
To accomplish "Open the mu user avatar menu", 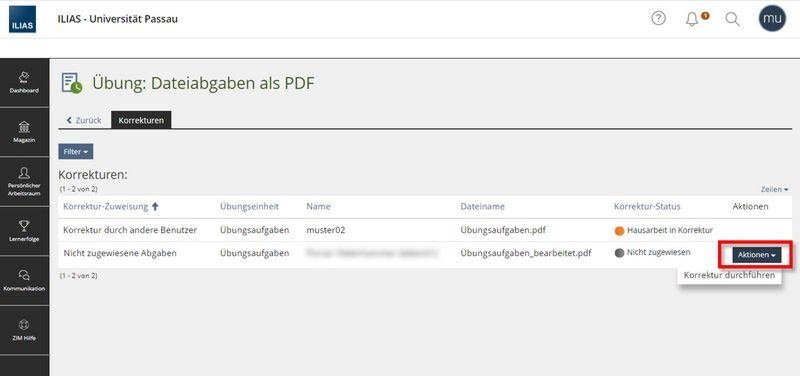I will point(772,18).
